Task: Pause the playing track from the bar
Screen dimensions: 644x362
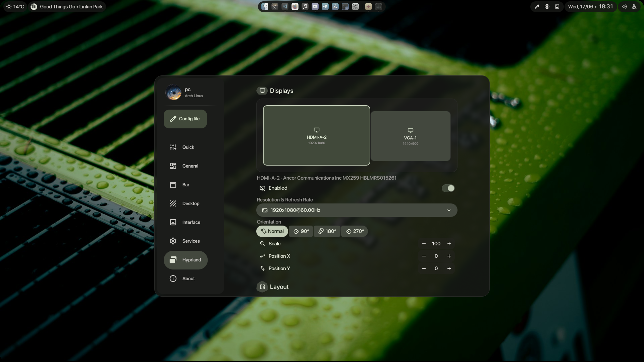Action: 34,7
